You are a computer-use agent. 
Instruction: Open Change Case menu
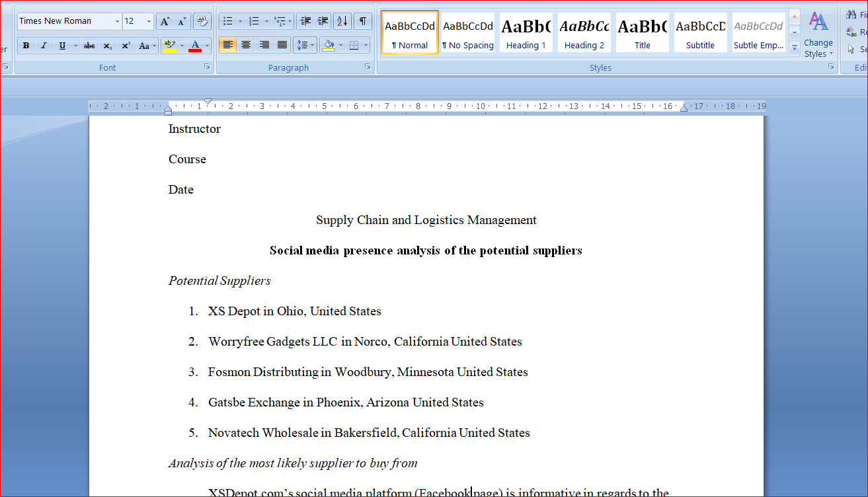147,46
